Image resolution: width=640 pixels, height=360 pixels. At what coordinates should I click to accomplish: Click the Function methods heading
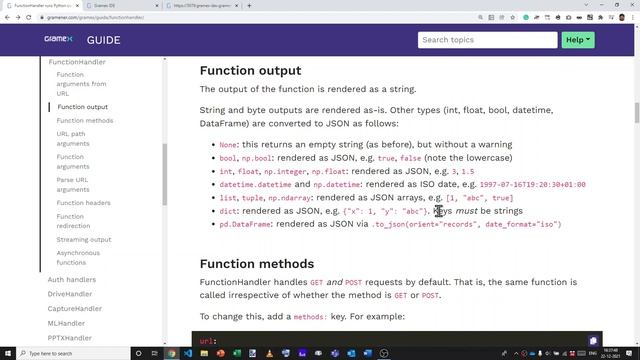tap(257, 264)
